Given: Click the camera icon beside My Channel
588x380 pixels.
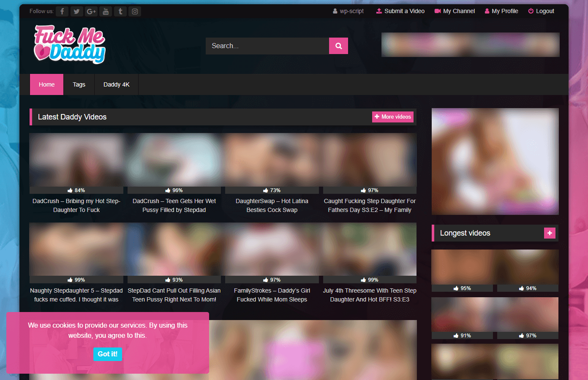Looking at the screenshot, I should click(x=438, y=11).
